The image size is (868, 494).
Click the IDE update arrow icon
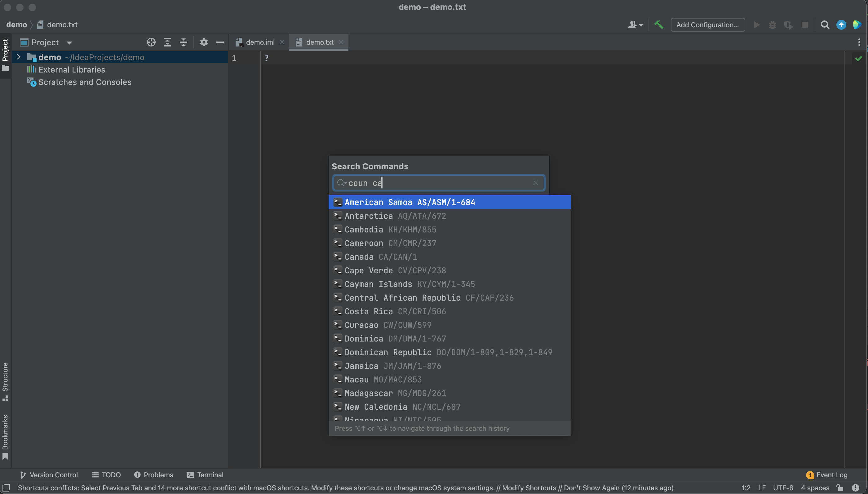point(841,25)
